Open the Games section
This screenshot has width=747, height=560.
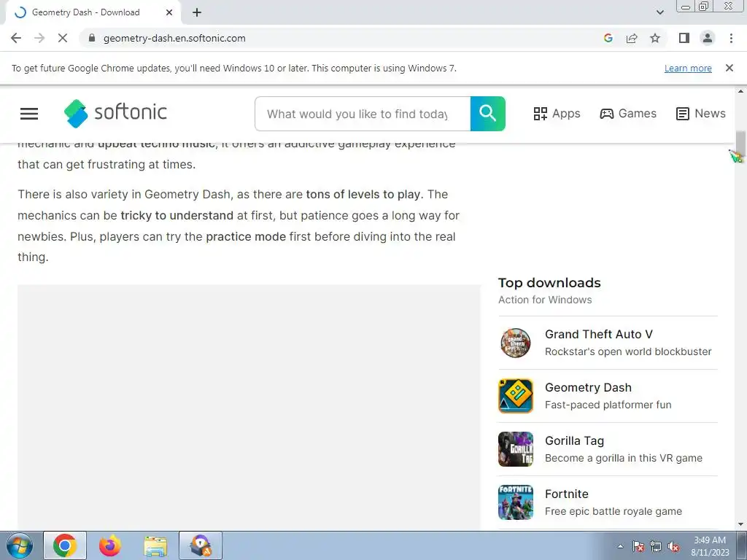[628, 113]
